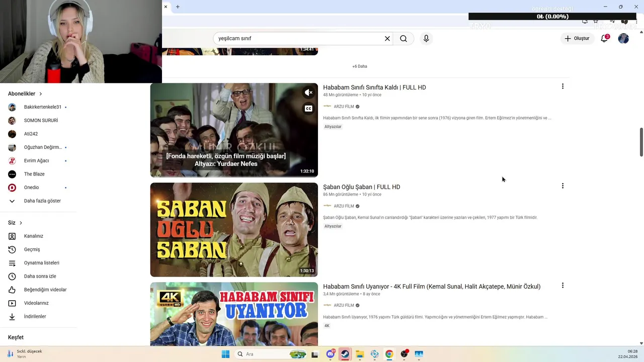Open File Explorer from the taskbar
The image size is (644, 362).
tap(360, 354)
